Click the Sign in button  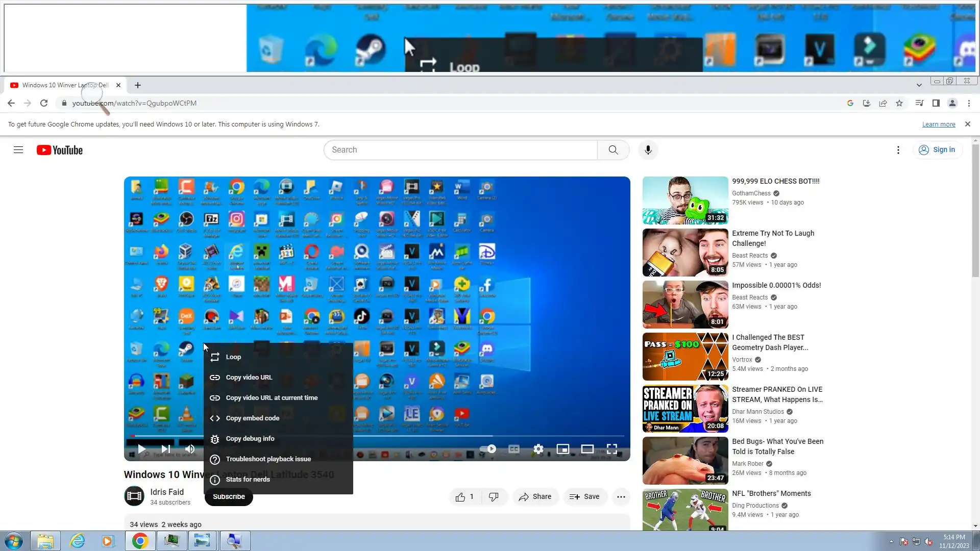click(937, 150)
